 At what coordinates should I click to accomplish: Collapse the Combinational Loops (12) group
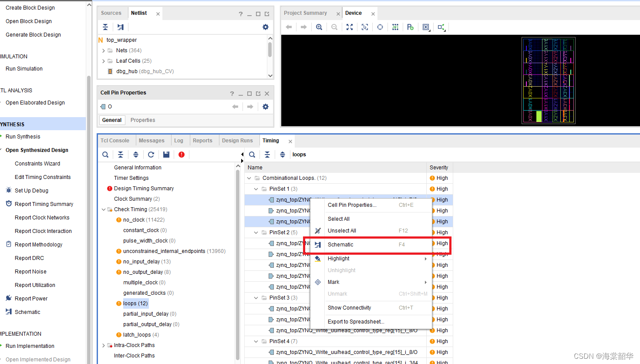click(x=249, y=178)
